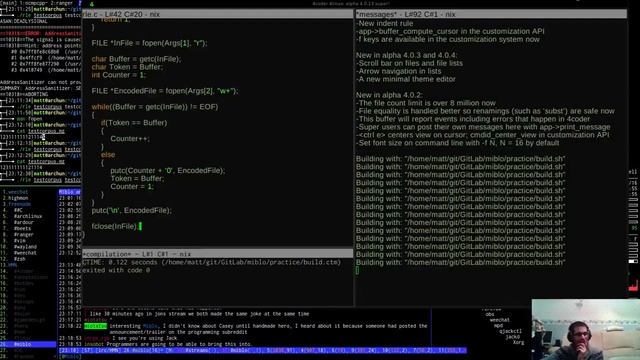Click '-A new minimal theme editor' line

[406, 79]
